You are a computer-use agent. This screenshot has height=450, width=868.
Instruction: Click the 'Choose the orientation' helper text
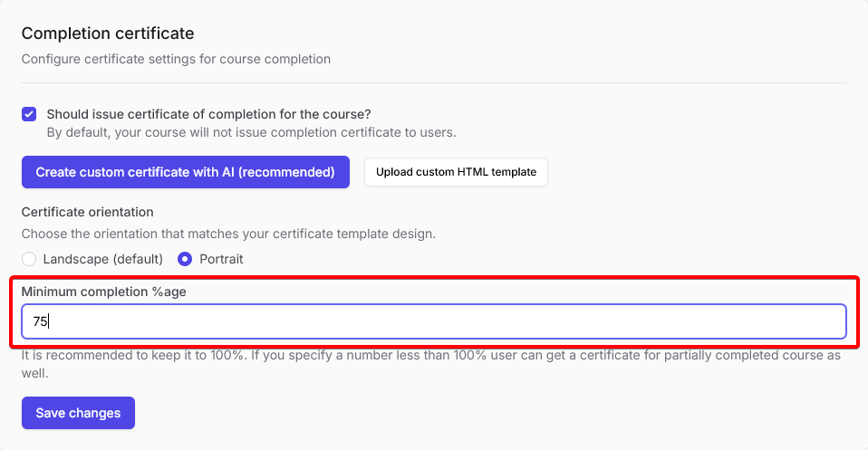click(x=228, y=234)
